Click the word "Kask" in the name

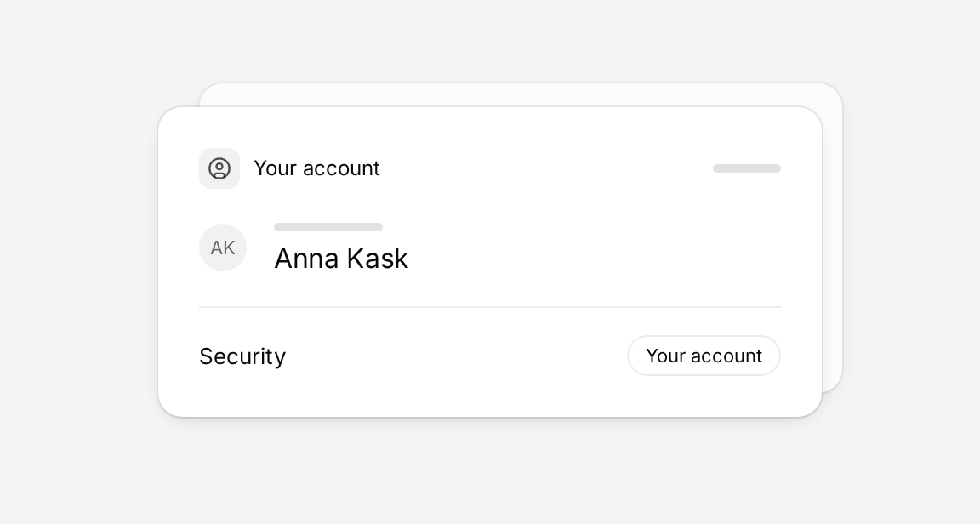click(378, 259)
